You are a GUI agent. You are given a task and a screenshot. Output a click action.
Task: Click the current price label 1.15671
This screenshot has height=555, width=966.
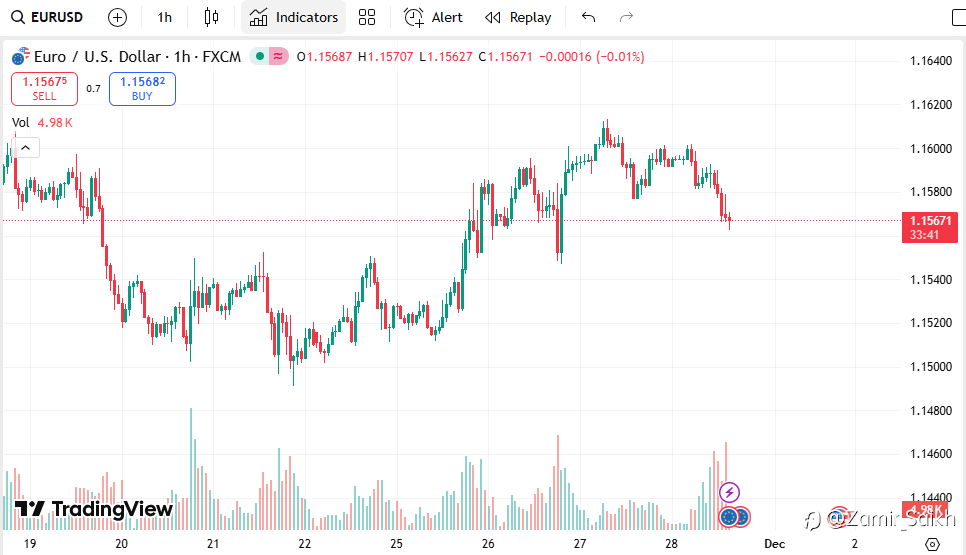pyautogui.click(x=929, y=220)
